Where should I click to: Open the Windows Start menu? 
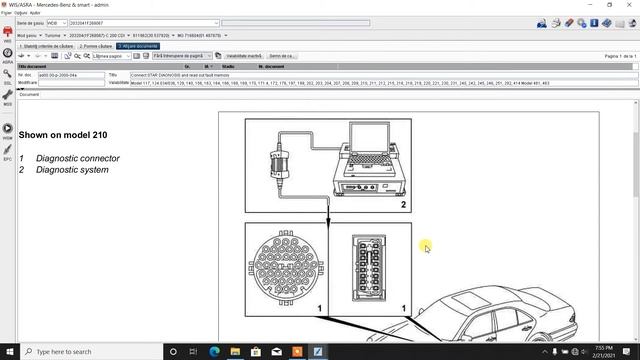point(10,351)
